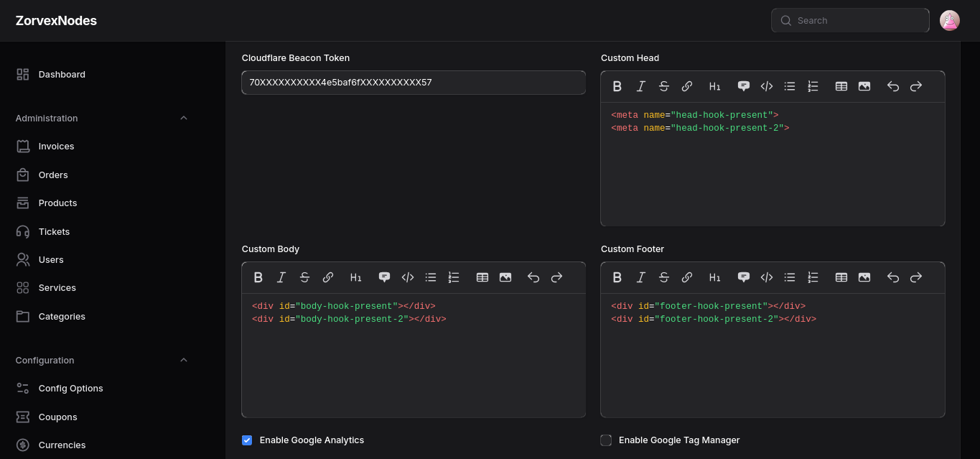
Task: Click undo in Custom Head toolbar
Action: [x=893, y=86]
